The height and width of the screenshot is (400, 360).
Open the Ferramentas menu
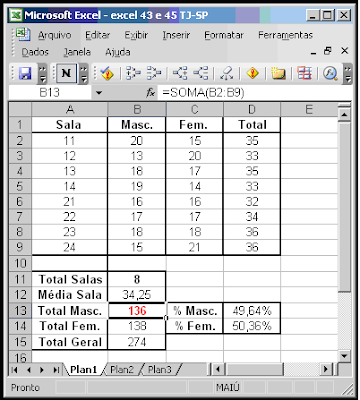click(x=286, y=35)
